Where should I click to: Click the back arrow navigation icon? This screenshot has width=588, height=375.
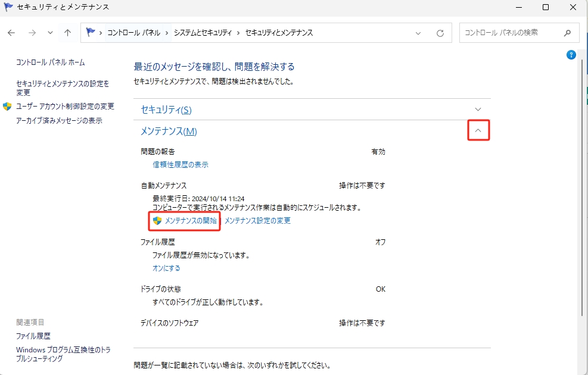(11, 33)
